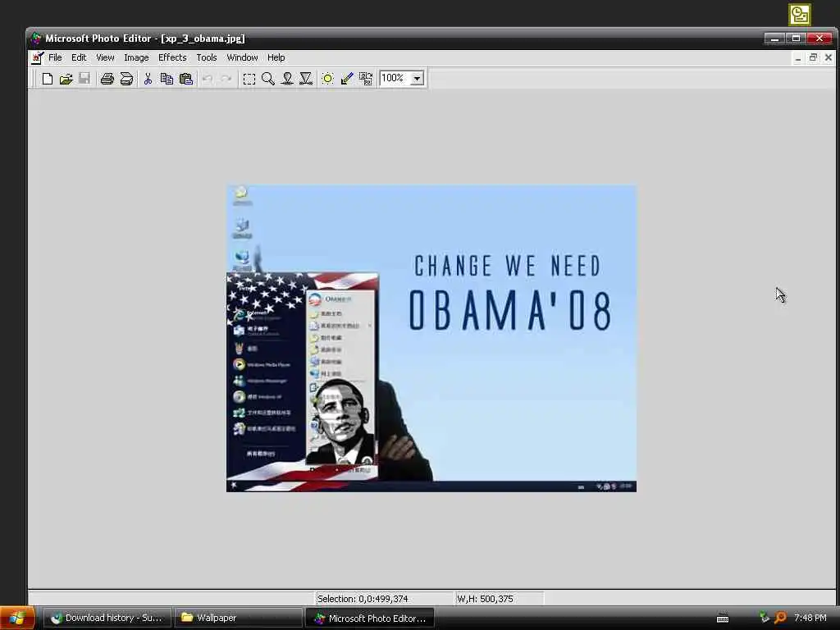Click the Obama '08 image canvas
Screen dimensions: 840x630
coord(431,339)
